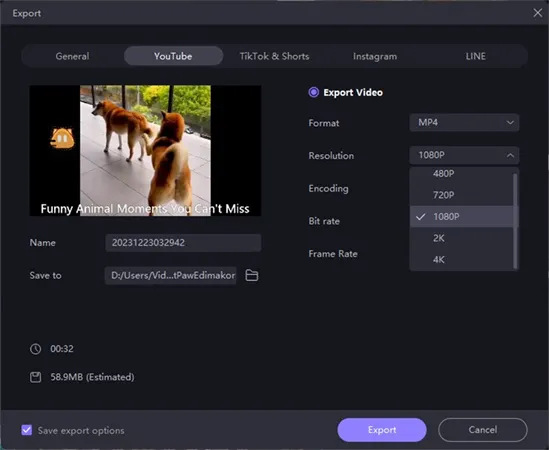Close the Export dialog
The width and height of the screenshot is (549, 450).
point(537,13)
